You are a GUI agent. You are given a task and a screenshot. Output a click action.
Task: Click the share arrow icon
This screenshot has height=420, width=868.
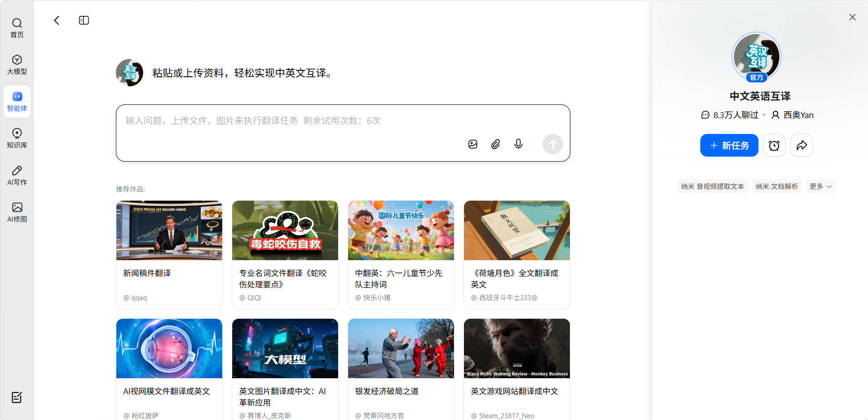(801, 145)
